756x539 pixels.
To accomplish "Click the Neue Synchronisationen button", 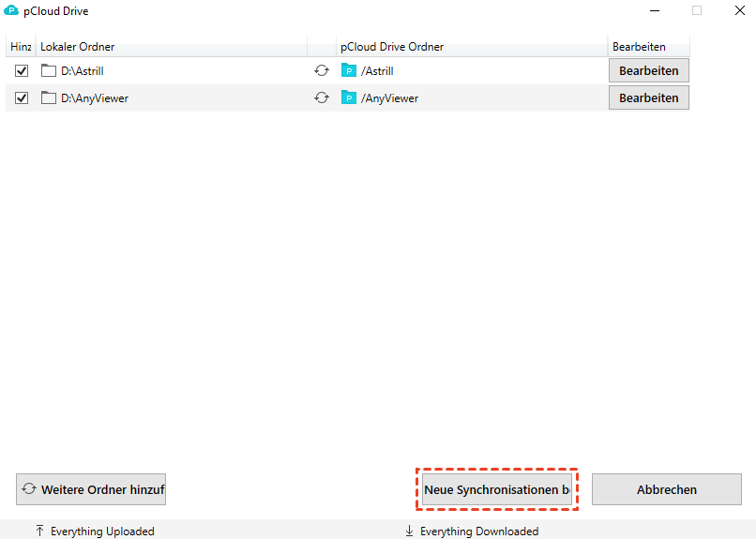I will (497, 489).
